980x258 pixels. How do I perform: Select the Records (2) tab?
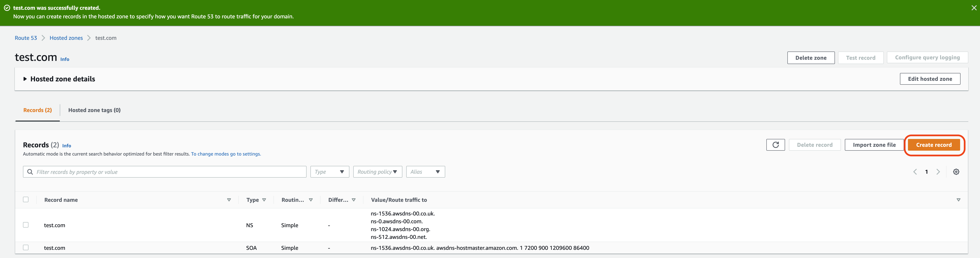click(x=37, y=110)
